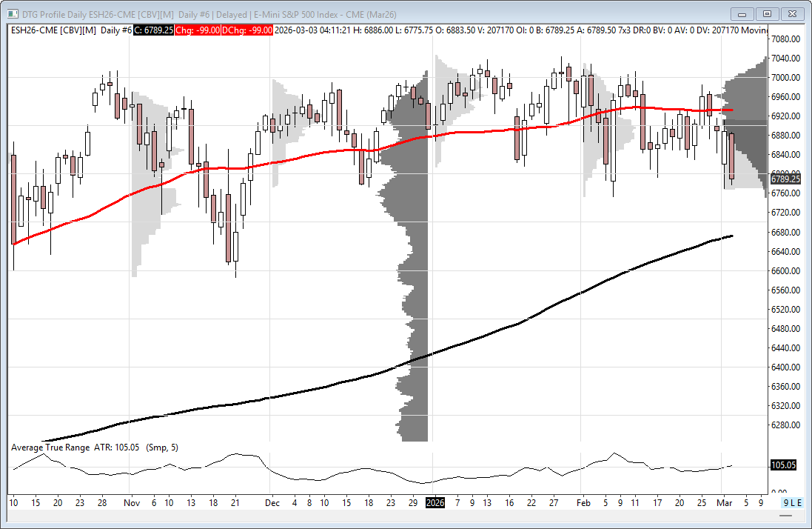This screenshot has height=529, width=812.
Task: Select the black C: 6789.25 close field
Action: tap(153, 30)
